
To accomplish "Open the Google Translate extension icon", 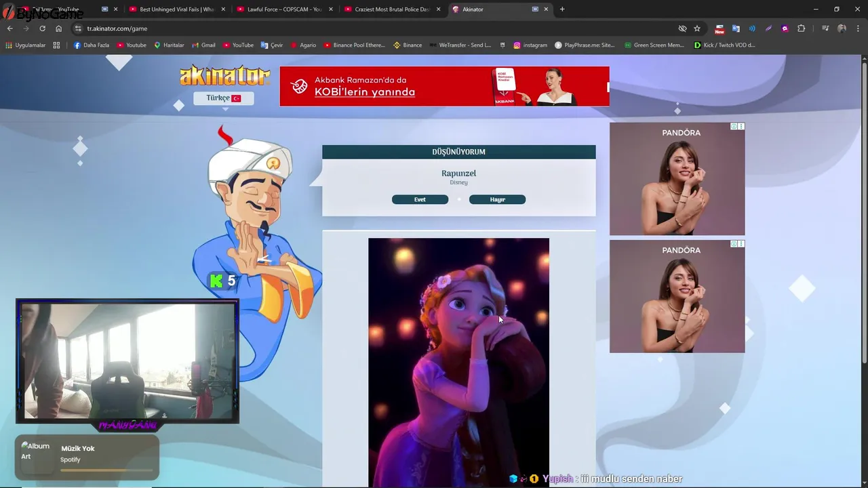I will click(x=736, y=28).
